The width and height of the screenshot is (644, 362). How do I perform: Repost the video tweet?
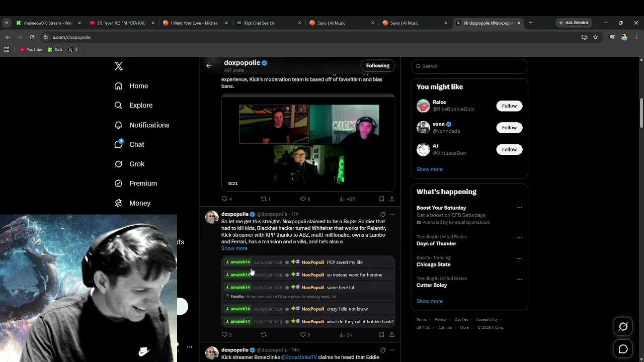(x=265, y=199)
